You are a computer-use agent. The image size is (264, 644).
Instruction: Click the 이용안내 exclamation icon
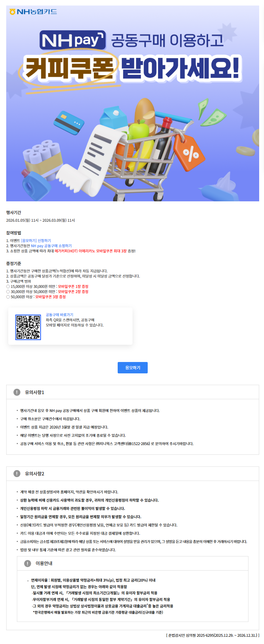[x=28, y=563]
